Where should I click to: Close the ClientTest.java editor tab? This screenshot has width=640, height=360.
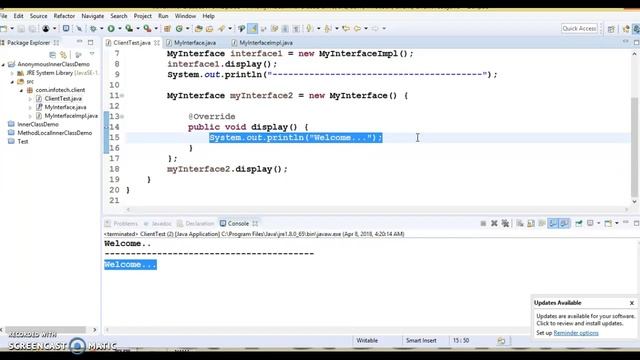click(157, 42)
